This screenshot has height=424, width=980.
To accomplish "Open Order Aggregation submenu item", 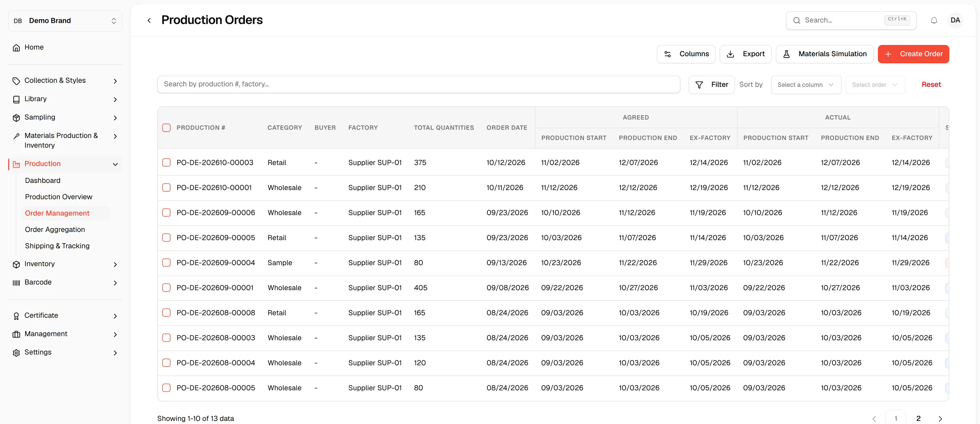I will tap(55, 230).
